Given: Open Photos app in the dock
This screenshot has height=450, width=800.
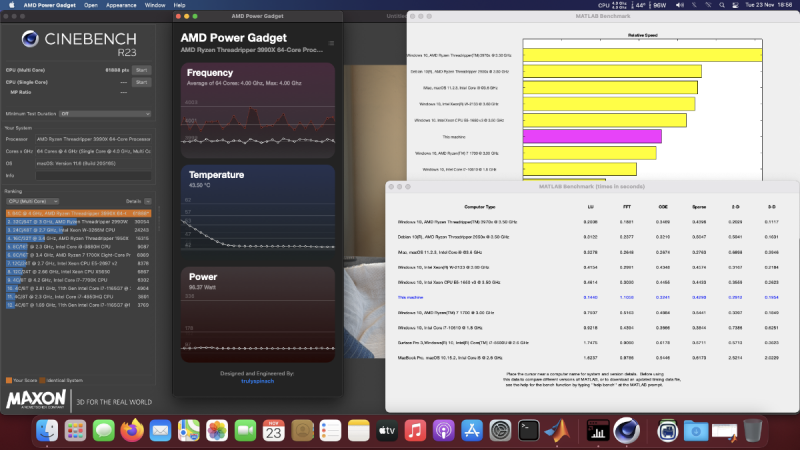Looking at the screenshot, I should (x=217, y=431).
